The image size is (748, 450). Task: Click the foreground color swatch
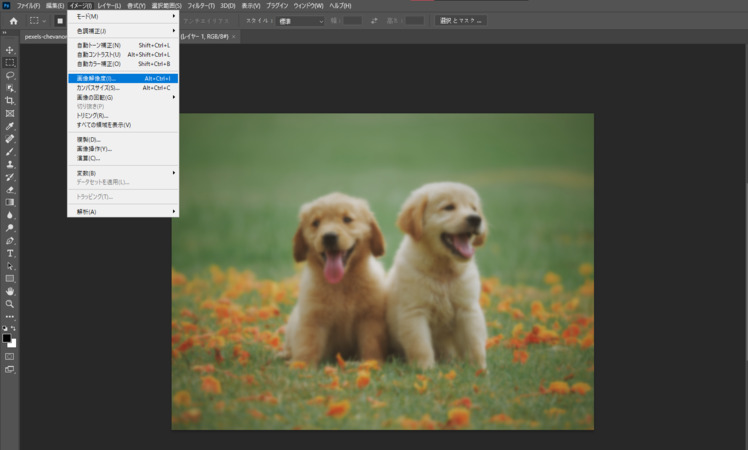coord(7,338)
